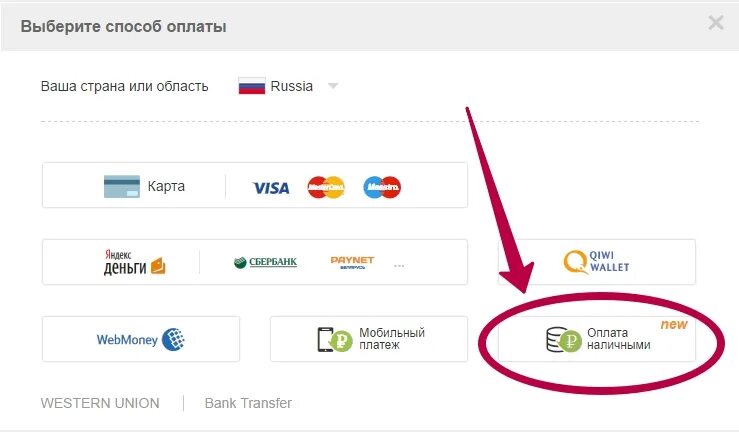The width and height of the screenshot is (739, 432).
Task: Expand the country dropdown arrow
Action: [333, 86]
